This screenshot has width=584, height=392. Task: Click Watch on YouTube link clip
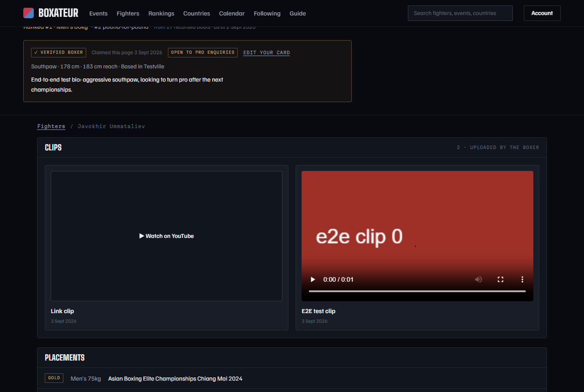pos(167,236)
